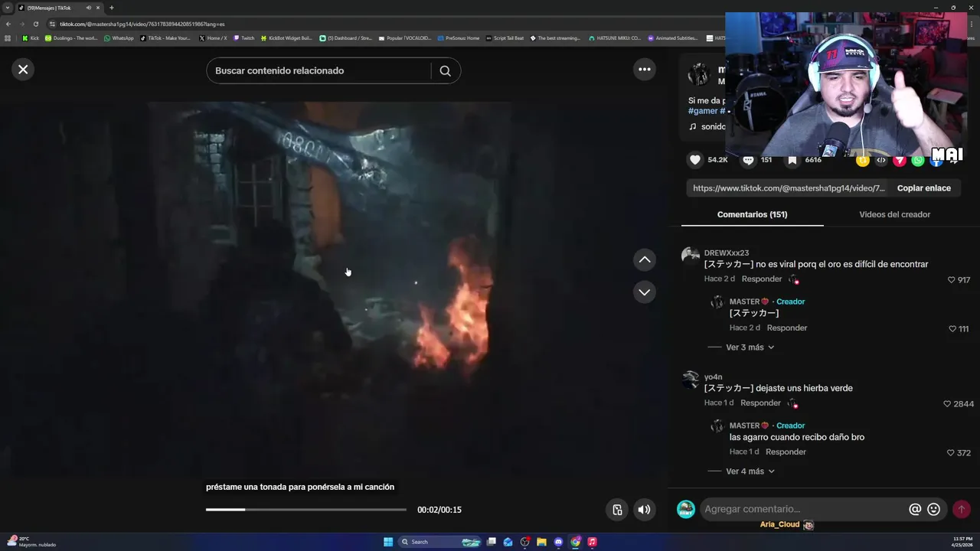Open the creator's avatar in header
Image resolution: width=980 pixels, height=551 pixels.
click(x=698, y=74)
